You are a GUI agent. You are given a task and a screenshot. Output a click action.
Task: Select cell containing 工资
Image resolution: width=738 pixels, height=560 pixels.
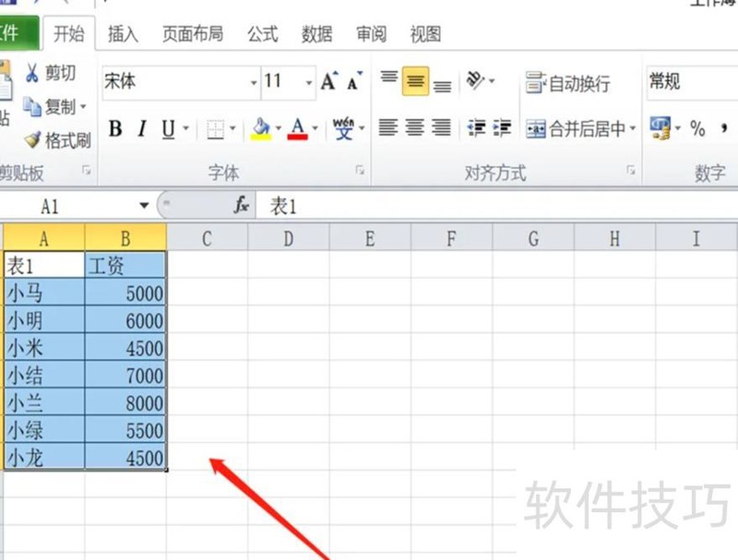tap(125, 266)
